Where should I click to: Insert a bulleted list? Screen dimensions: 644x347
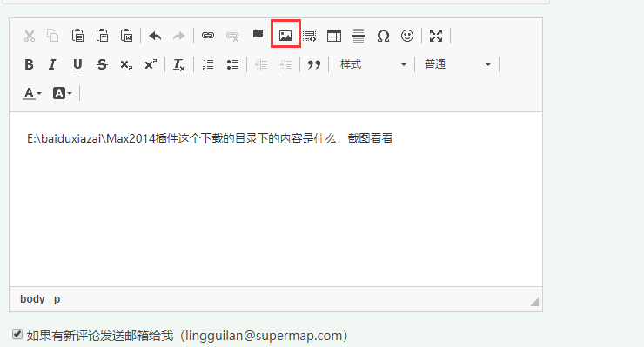pos(232,64)
